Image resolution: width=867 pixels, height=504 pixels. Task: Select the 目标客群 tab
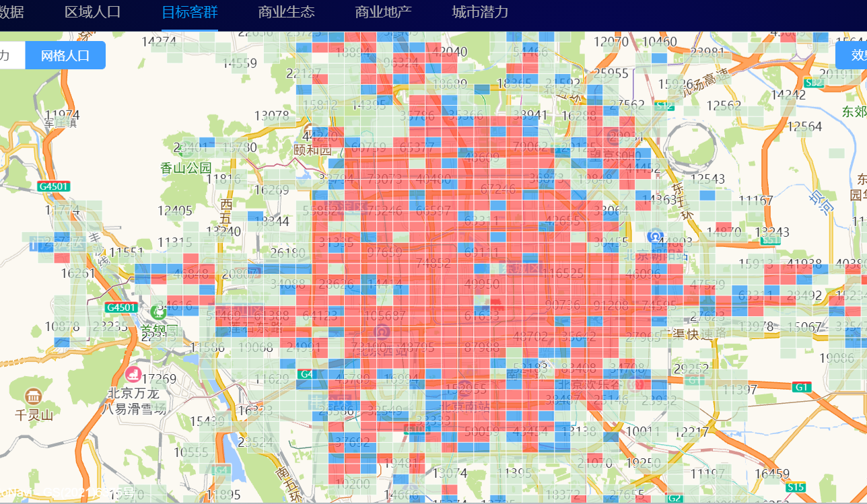click(190, 12)
